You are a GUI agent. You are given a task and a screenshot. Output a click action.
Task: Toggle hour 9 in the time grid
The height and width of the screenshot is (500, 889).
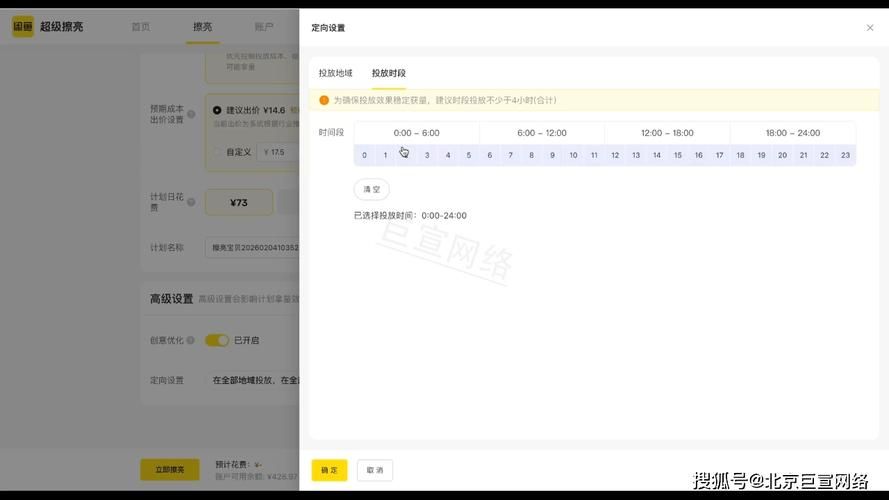tap(552, 155)
